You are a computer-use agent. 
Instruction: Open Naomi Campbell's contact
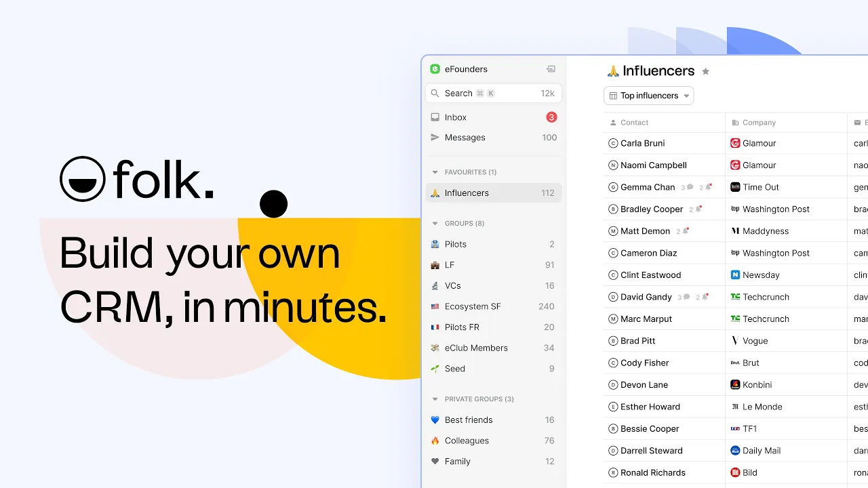653,165
